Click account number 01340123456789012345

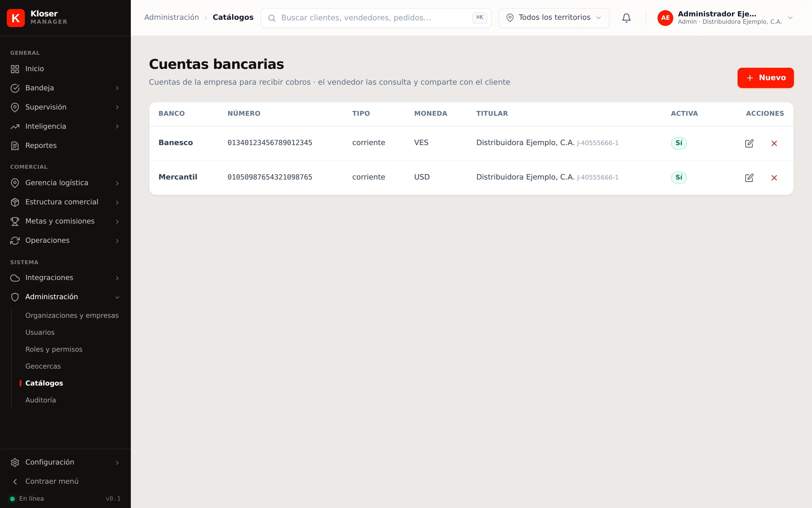270,143
